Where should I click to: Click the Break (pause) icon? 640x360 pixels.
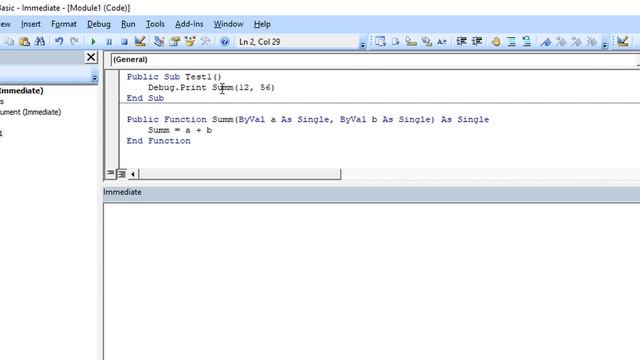tap(109, 41)
